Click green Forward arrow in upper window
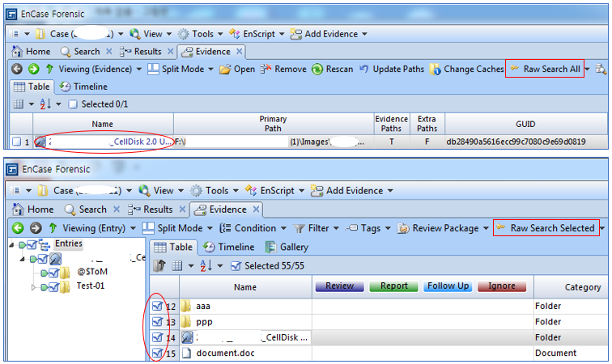The width and height of the screenshot is (612, 364). (x=33, y=69)
